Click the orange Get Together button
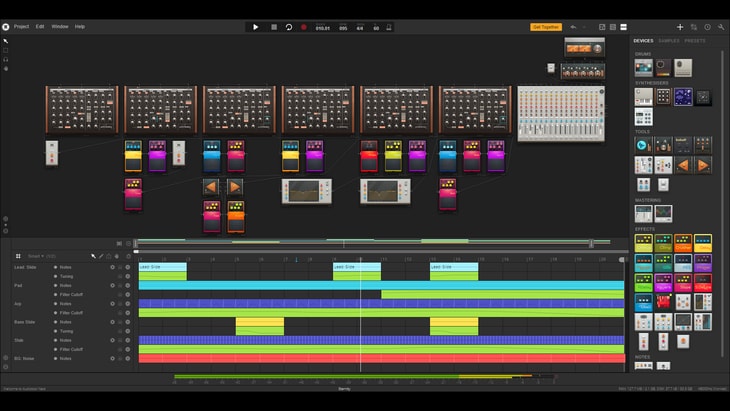 click(546, 27)
